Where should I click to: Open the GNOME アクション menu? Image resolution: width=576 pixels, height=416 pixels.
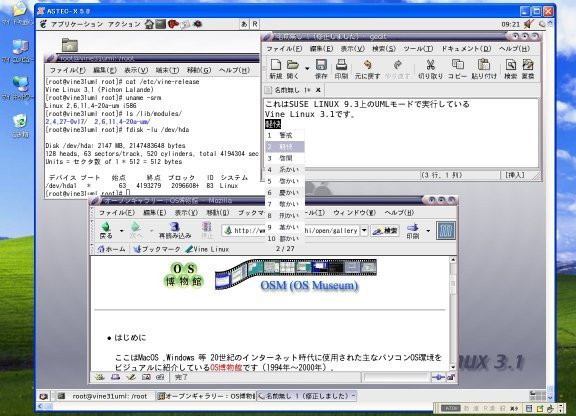[x=124, y=24]
